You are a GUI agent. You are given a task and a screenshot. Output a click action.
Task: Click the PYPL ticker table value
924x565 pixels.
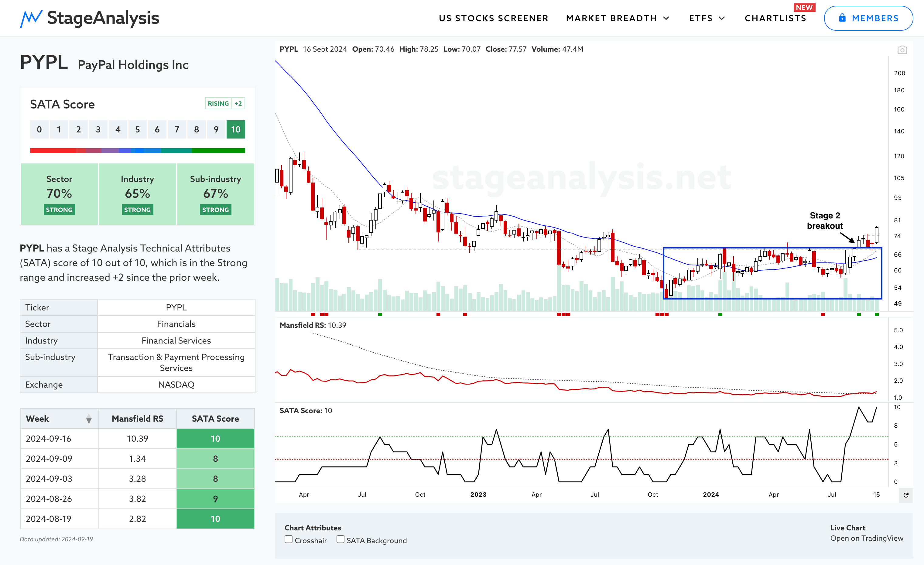[176, 307]
